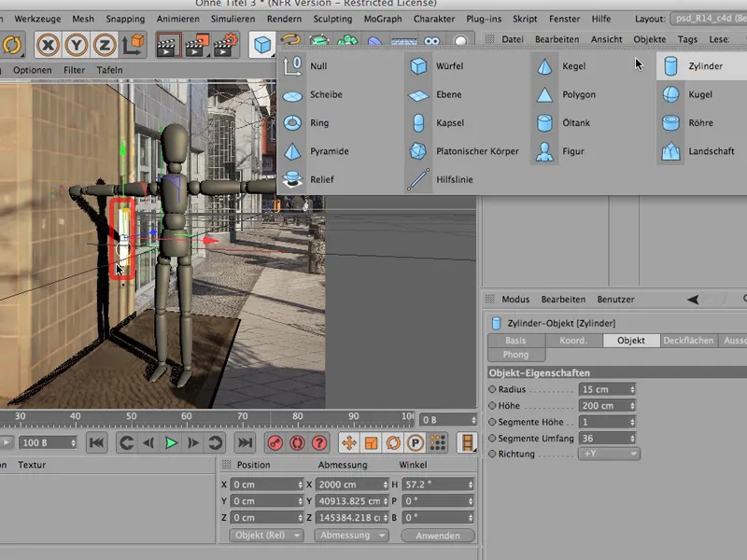
Task: Click timeline ruler at frame 60
Action: [186, 416]
